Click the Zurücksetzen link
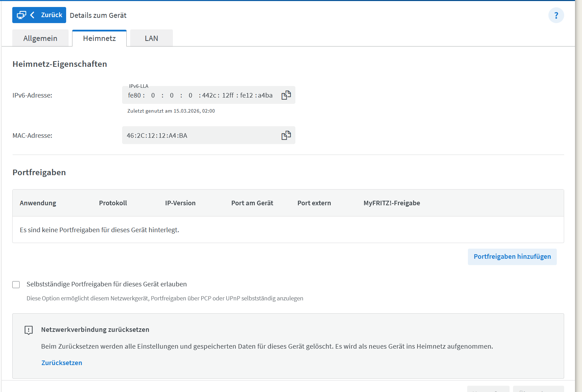The width and height of the screenshot is (582, 392). 62,363
